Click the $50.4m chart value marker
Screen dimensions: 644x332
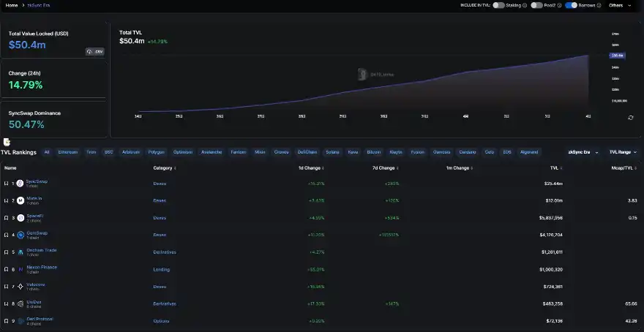(618, 56)
